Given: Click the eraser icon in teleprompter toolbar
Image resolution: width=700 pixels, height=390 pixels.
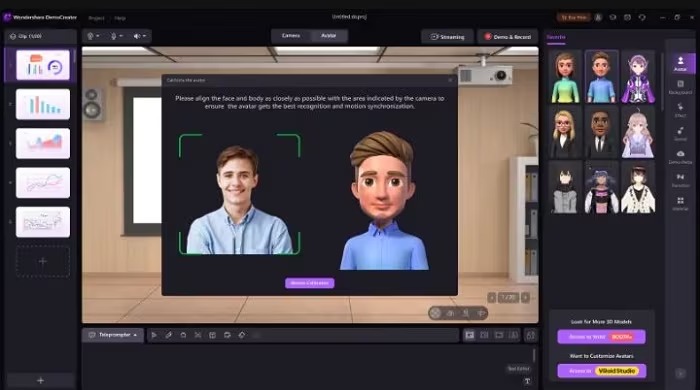Looking at the screenshot, I should coord(242,335).
